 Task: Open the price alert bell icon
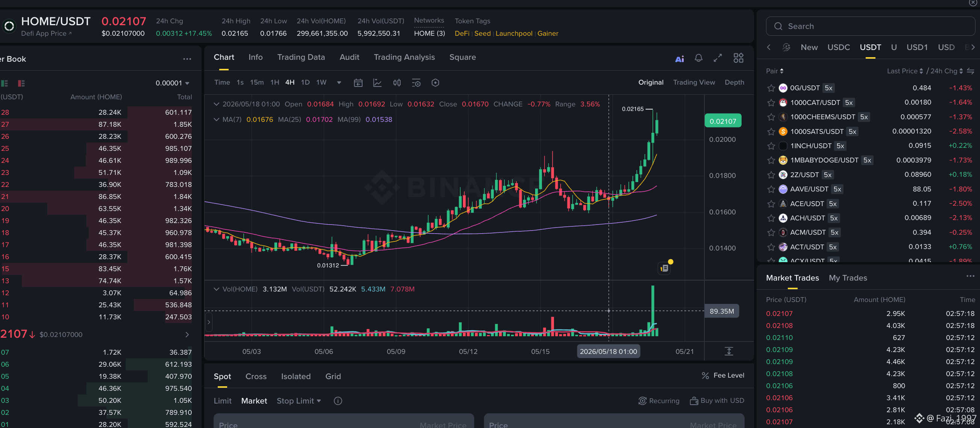(x=698, y=58)
